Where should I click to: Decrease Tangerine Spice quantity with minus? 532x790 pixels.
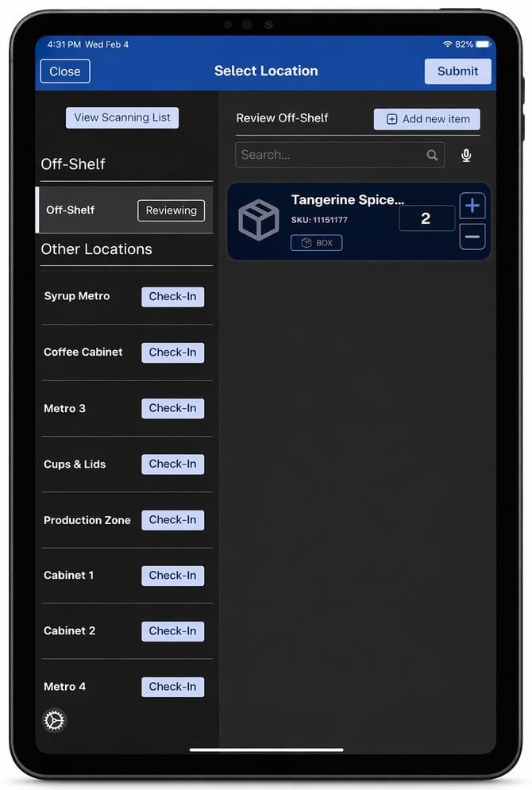[x=472, y=237]
